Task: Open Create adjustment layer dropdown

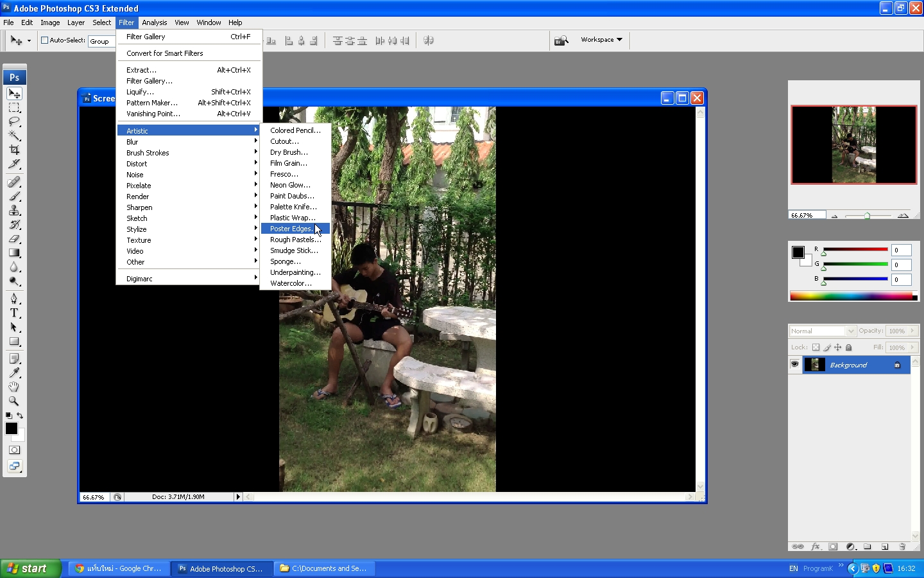Action: pyautogui.click(x=851, y=547)
